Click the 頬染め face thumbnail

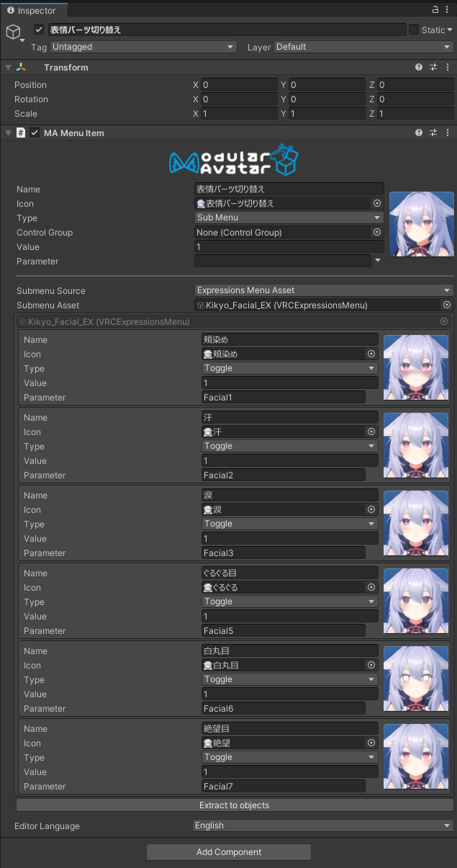click(416, 368)
